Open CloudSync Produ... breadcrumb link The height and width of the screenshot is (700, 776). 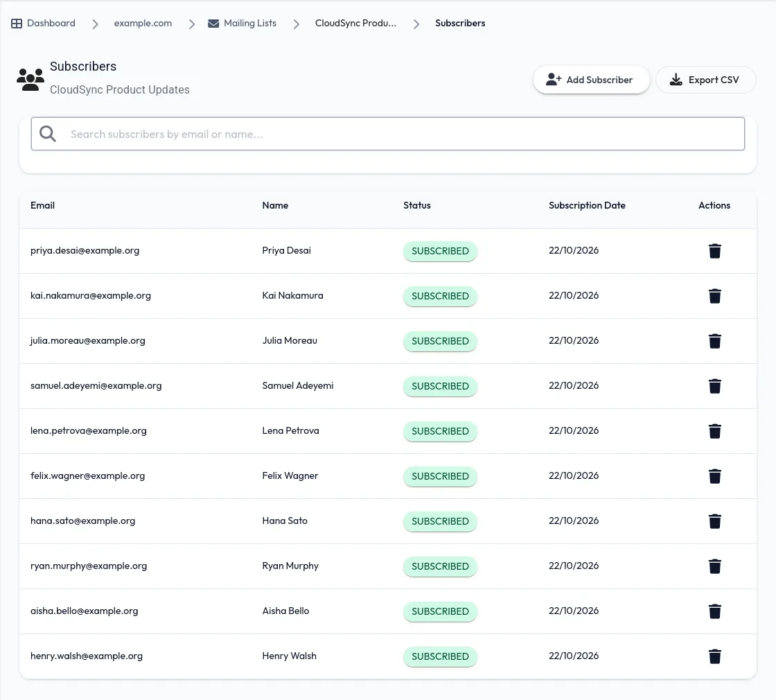tap(356, 24)
